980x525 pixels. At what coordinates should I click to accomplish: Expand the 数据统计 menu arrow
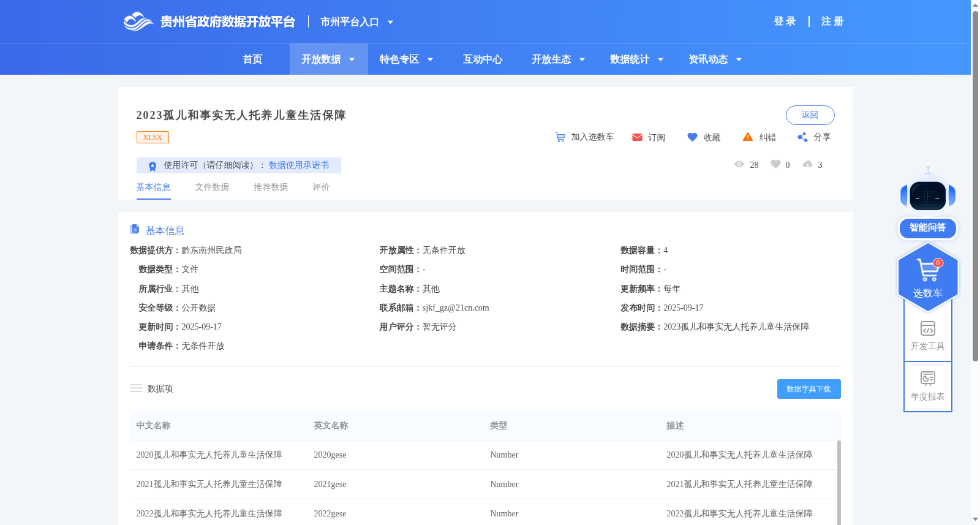pos(660,59)
